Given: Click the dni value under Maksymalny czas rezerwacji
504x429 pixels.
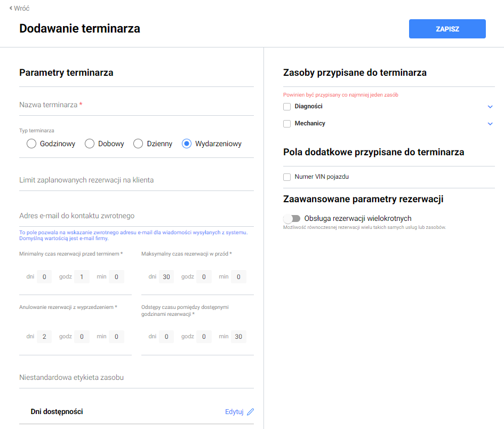Looking at the screenshot, I should pyautogui.click(x=166, y=277).
